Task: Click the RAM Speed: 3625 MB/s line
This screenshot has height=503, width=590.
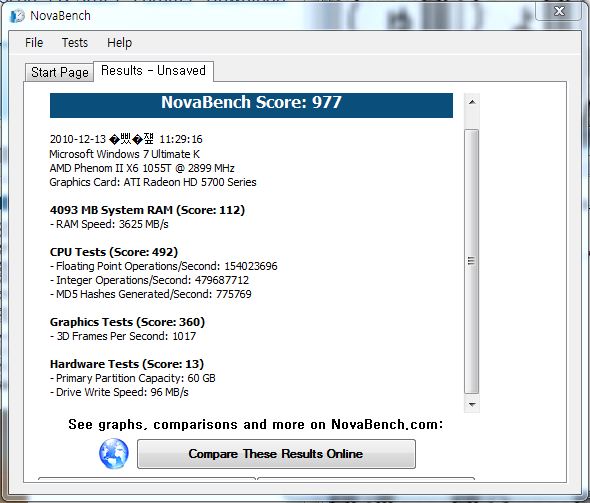Action: pos(109,224)
